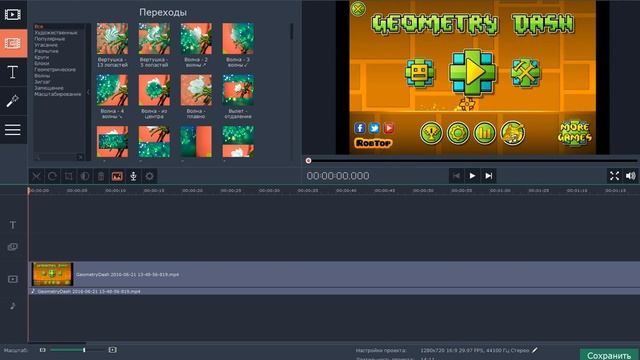The image size is (640, 360).
Task: Select the GeometryDash video clip on timeline
Action: tap(335, 274)
